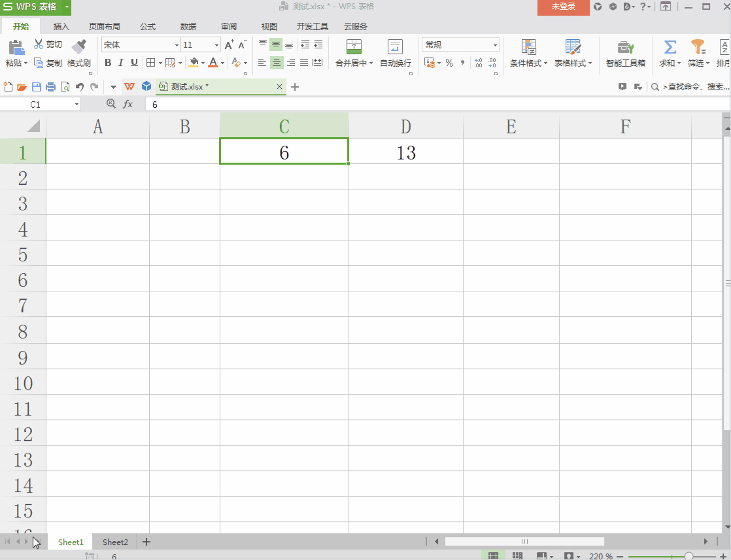Click the Paste (粘贴) clipboard icon
The image size is (731, 560).
pyautogui.click(x=16, y=47)
